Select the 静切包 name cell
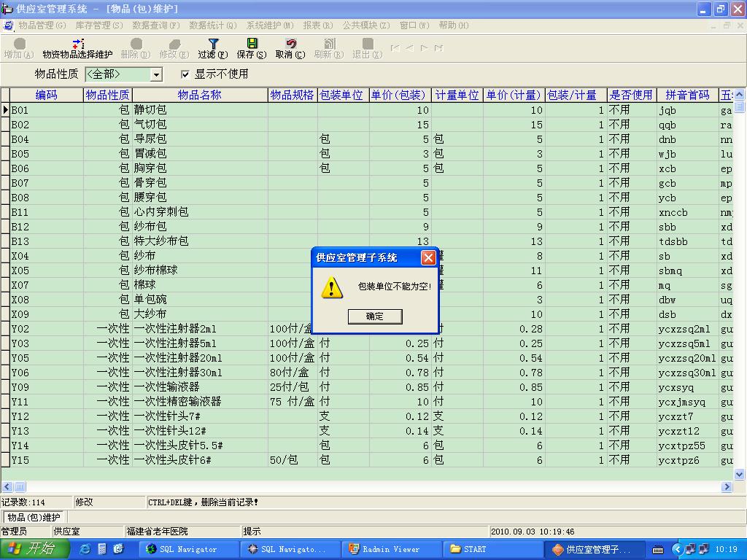The width and height of the screenshot is (747, 560). pos(200,110)
